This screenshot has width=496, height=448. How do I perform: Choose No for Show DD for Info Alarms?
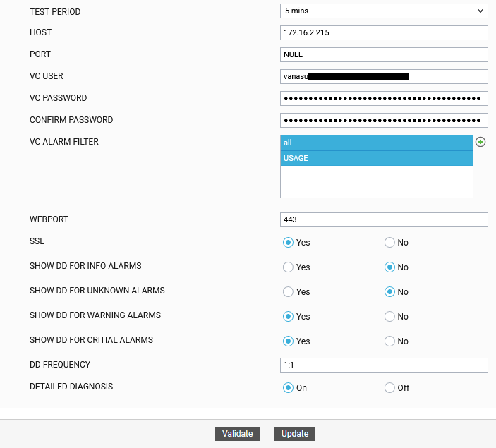[x=389, y=267]
